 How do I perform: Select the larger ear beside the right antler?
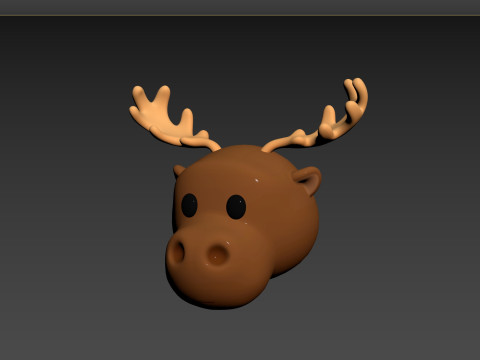(308, 180)
